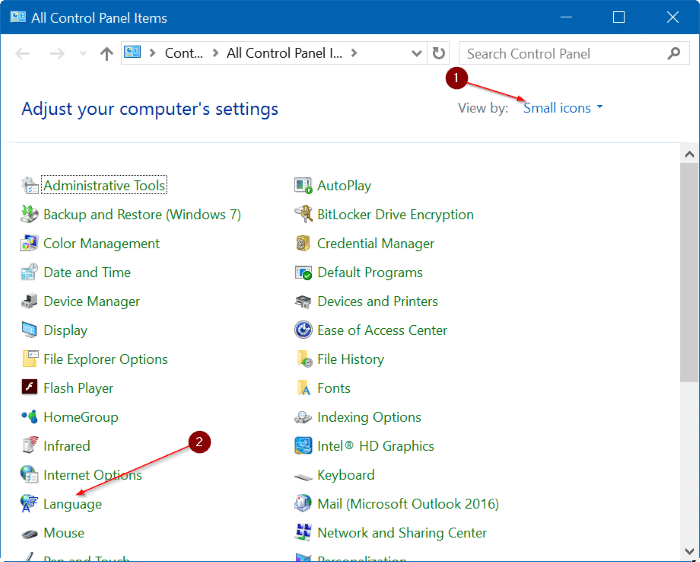Viewport: 700px width, 562px height.
Task: Refresh the Control Panel view
Action: tap(438, 54)
